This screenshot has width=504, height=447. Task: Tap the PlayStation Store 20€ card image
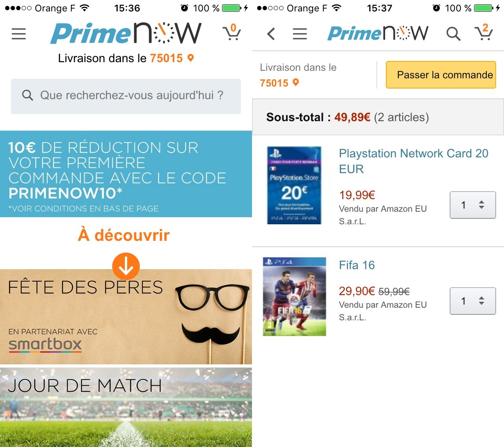pos(294,185)
